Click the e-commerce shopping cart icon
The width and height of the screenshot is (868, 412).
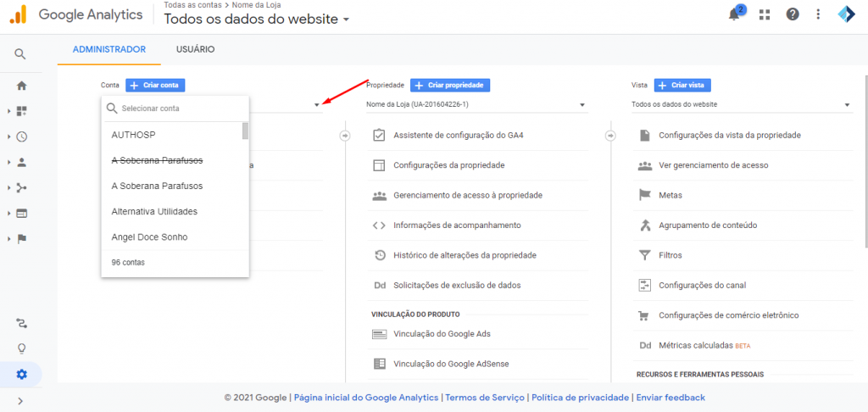(x=644, y=315)
